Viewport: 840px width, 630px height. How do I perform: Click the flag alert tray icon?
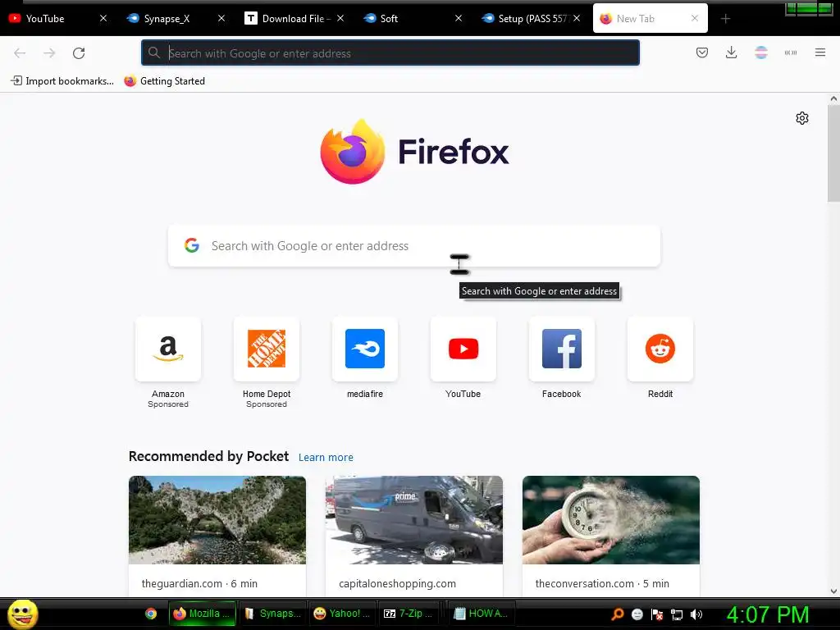(657, 614)
